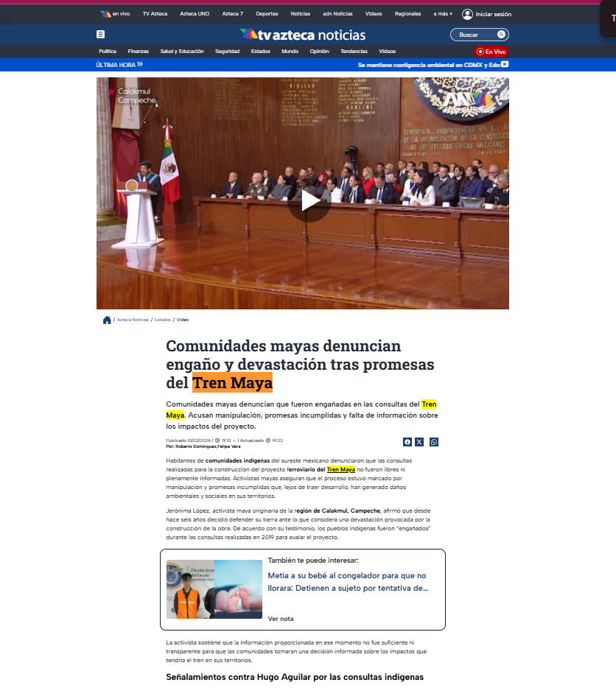This screenshot has width=616, height=688.
Task: Select the Finanzas section
Action: pyautogui.click(x=139, y=52)
